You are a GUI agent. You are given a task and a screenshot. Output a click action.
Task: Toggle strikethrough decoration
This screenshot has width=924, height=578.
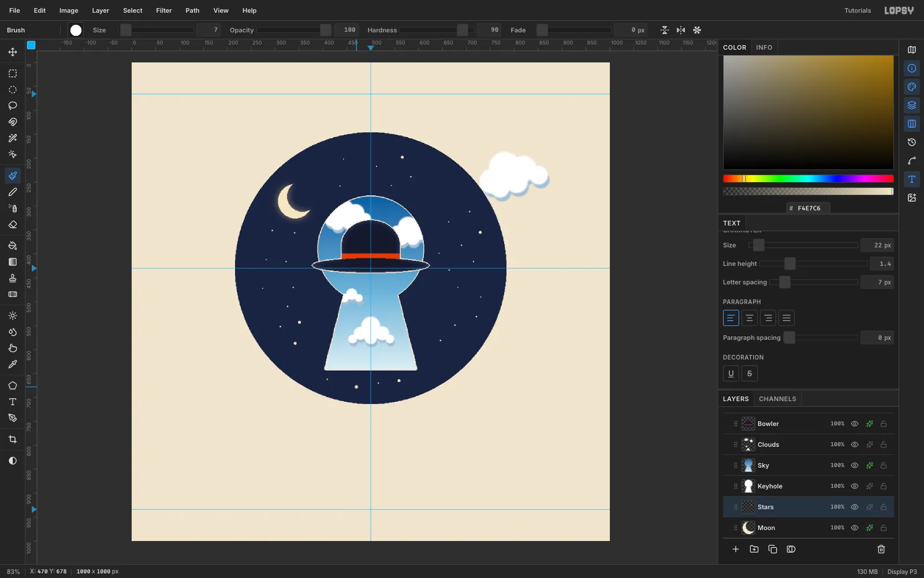click(x=750, y=373)
